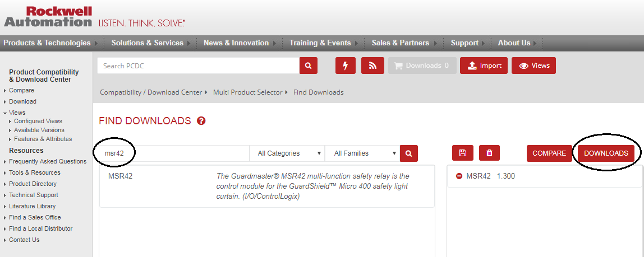Click the Find Downloads breadcrumb
Viewport: 644px width, 257px height.
(x=318, y=92)
